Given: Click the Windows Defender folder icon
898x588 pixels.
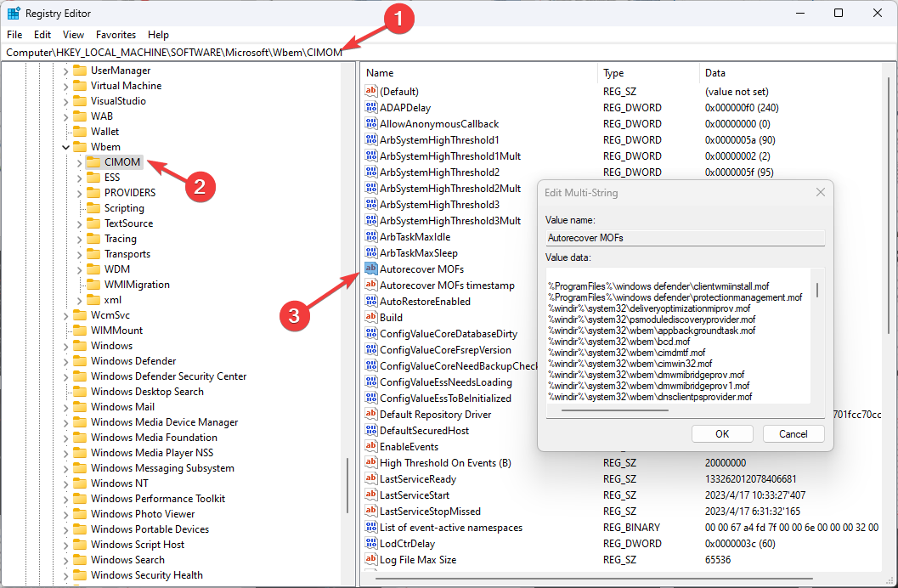Looking at the screenshot, I should tap(80, 360).
